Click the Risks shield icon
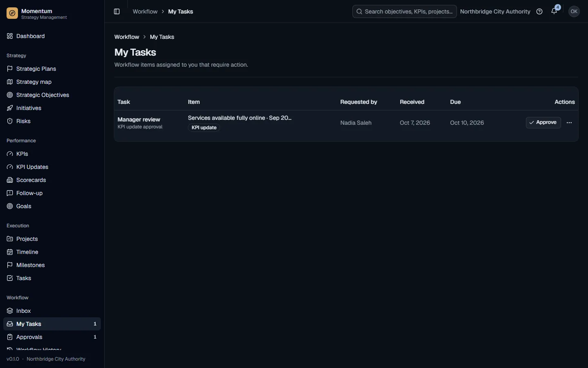Image resolution: width=588 pixels, height=368 pixels. point(10,121)
